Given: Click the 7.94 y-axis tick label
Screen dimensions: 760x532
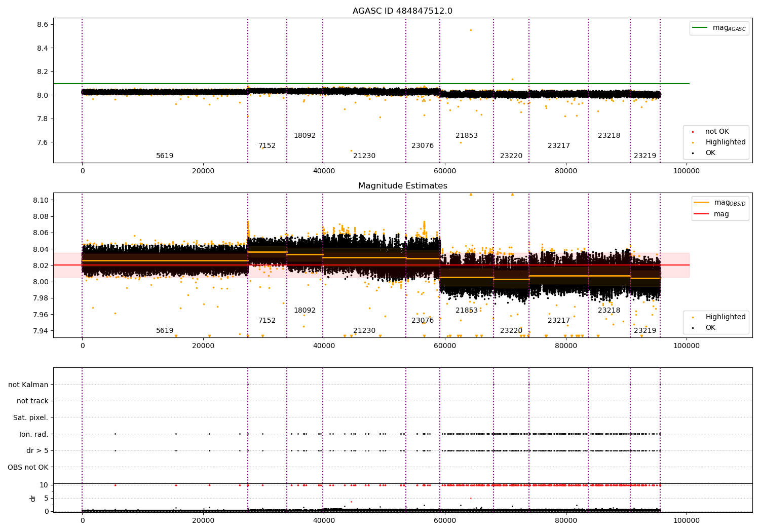Looking at the screenshot, I should tap(41, 331).
